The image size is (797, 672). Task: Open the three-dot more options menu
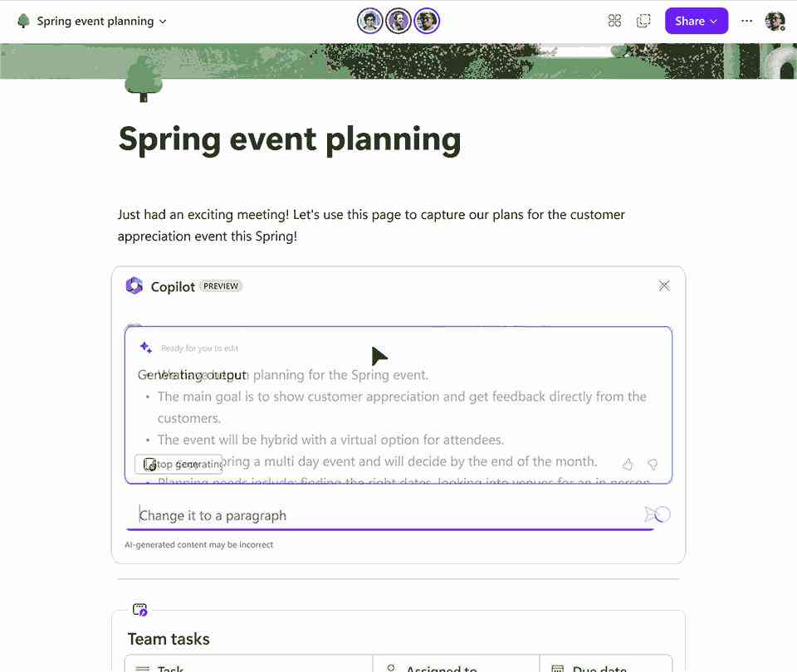point(746,21)
